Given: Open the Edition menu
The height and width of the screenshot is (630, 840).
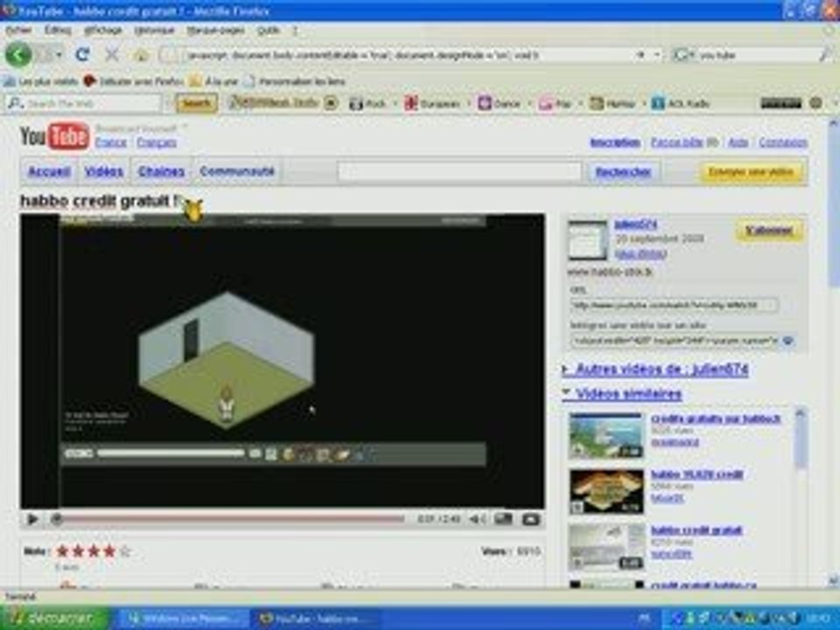Looking at the screenshot, I should tap(58, 30).
